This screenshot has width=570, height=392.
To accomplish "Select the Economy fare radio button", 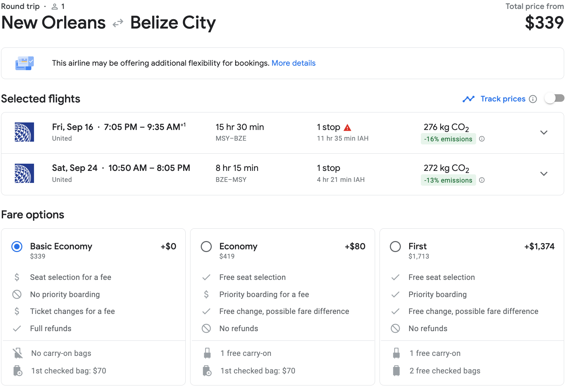I will click(x=206, y=247).
